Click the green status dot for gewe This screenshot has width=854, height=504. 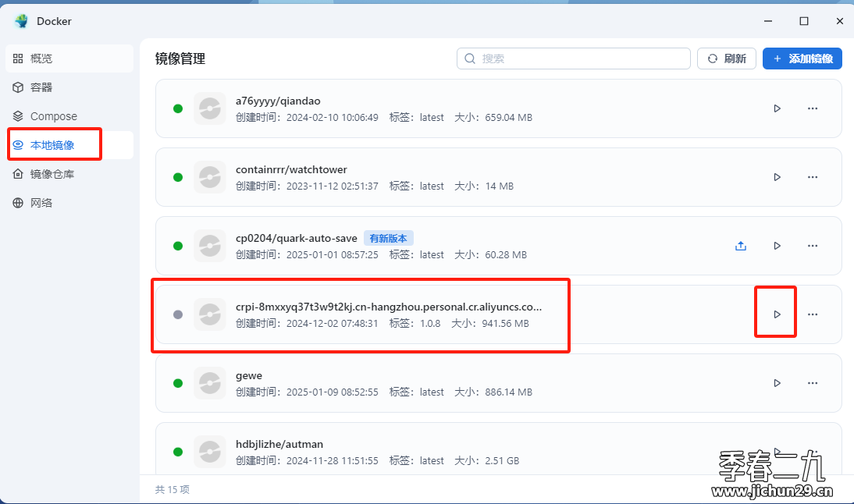(x=177, y=383)
